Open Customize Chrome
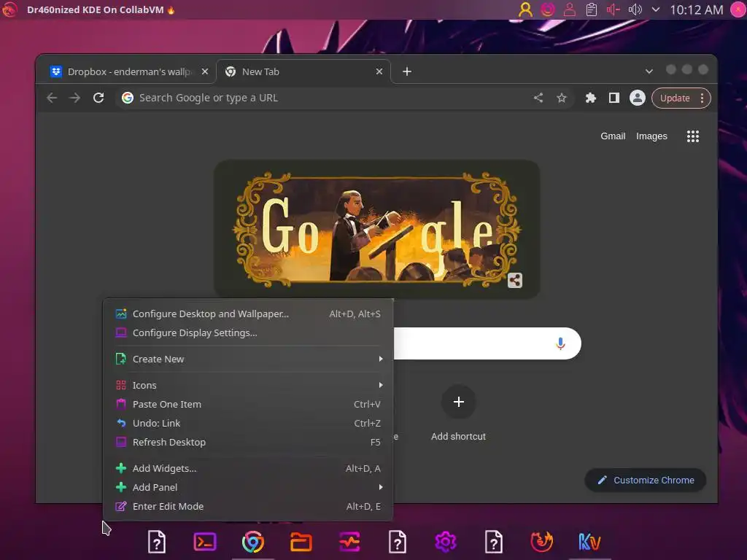 [x=646, y=480]
